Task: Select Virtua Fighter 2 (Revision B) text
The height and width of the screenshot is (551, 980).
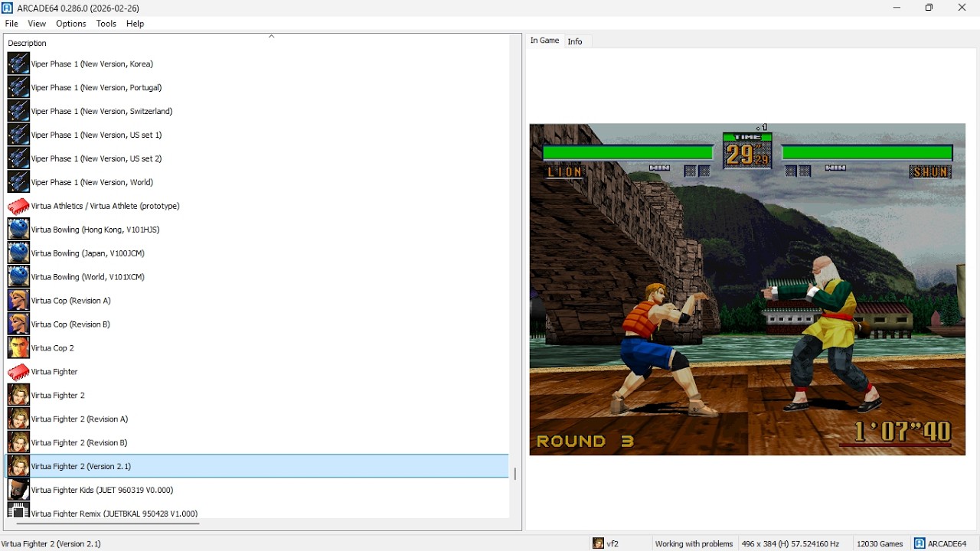Action: click(x=80, y=444)
